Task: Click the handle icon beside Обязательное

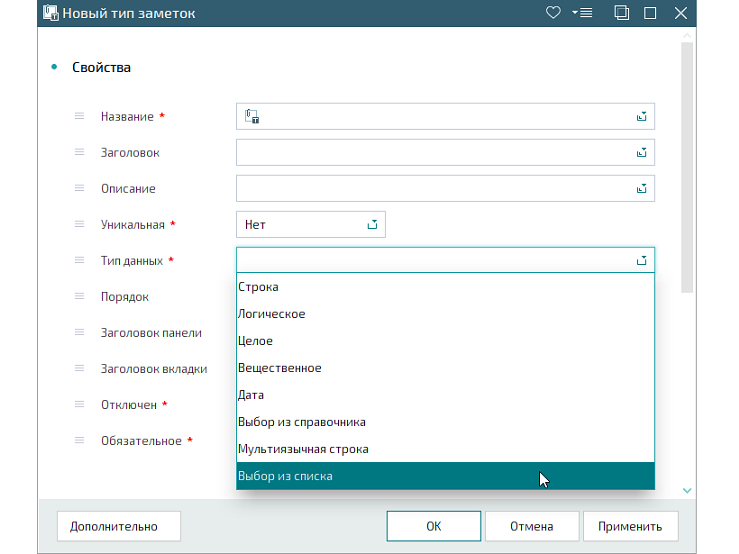Action: 80,440
